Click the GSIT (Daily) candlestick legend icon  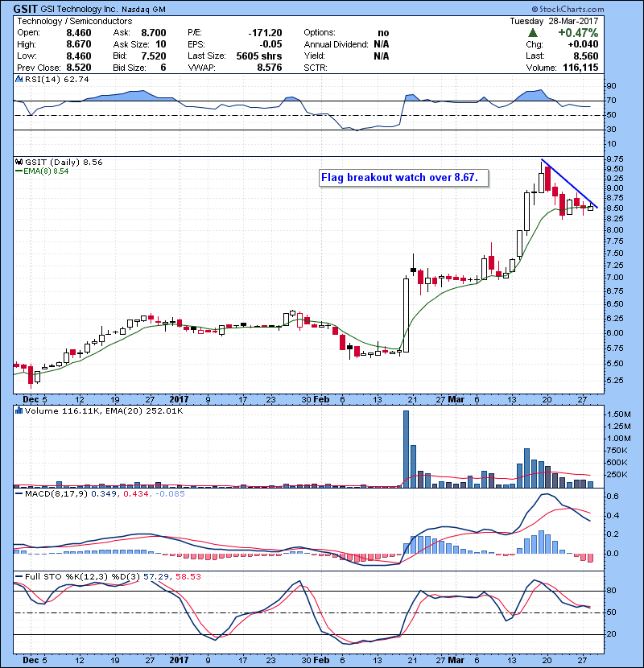pyautogui.click(x=19, y=163)
